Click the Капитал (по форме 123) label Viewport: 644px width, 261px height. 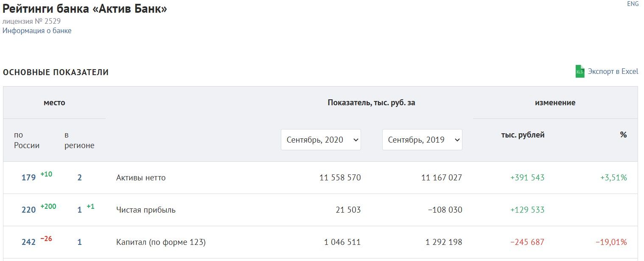[x=161, y=242]
